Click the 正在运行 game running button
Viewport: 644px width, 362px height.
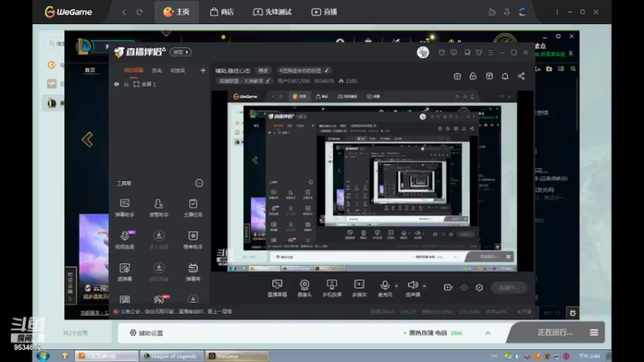[x=555, y=332]
